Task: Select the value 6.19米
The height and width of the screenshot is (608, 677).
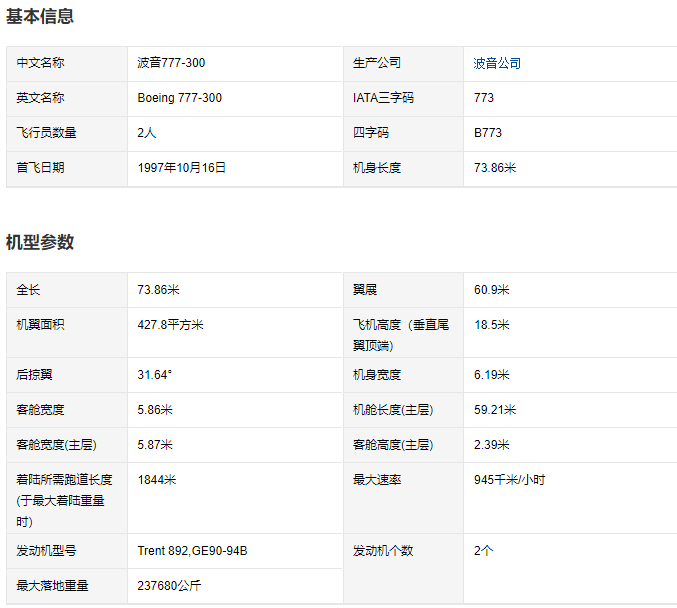Action: [492, 375]
